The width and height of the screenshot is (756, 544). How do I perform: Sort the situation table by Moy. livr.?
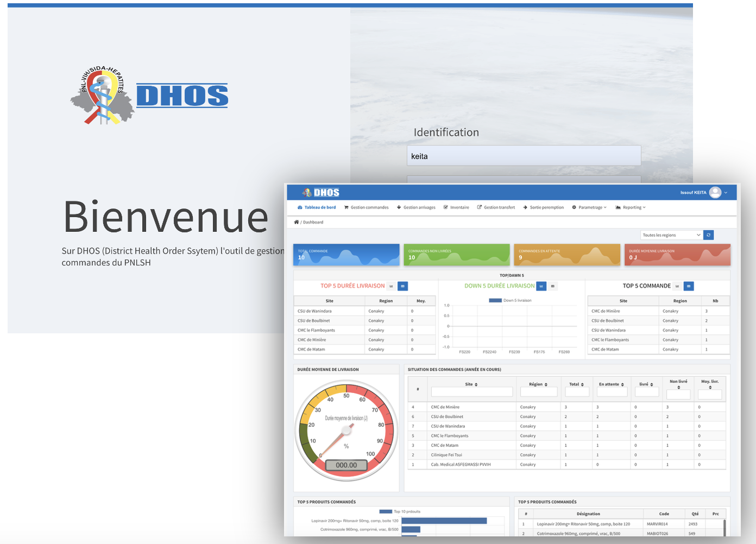point(710,384)
